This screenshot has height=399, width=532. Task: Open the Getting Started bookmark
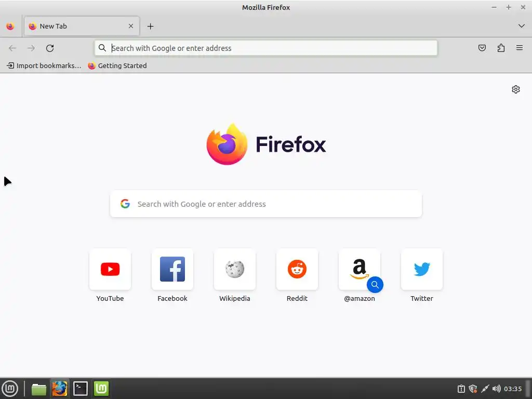pyautogui.click(x=117, y=66)
